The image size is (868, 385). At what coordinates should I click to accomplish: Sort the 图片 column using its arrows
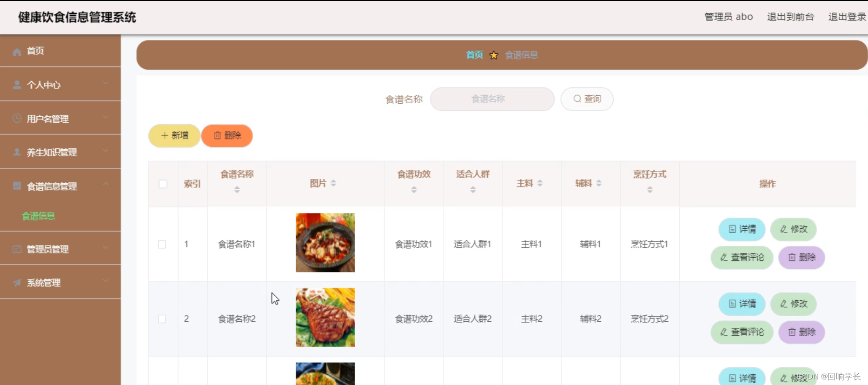[x=333, y=184]
